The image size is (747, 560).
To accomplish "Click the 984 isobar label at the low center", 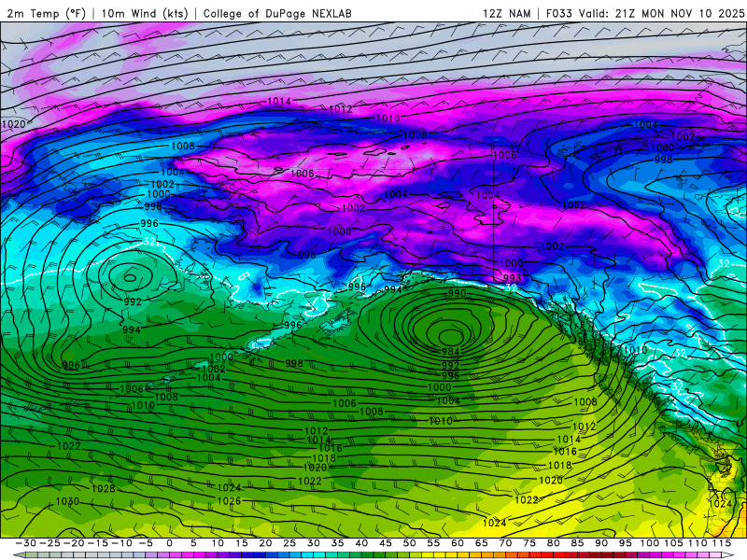I will pos(451,352).
